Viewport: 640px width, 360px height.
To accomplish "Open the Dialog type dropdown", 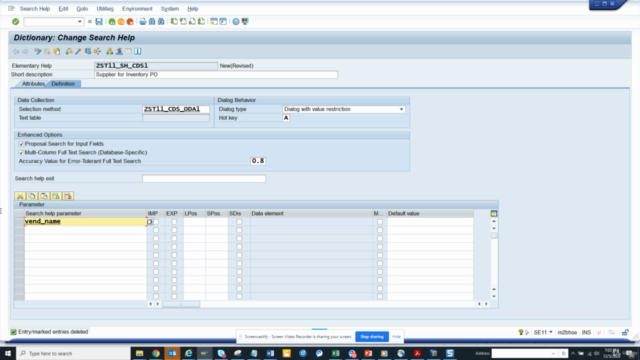I will (x=401, y=109).
